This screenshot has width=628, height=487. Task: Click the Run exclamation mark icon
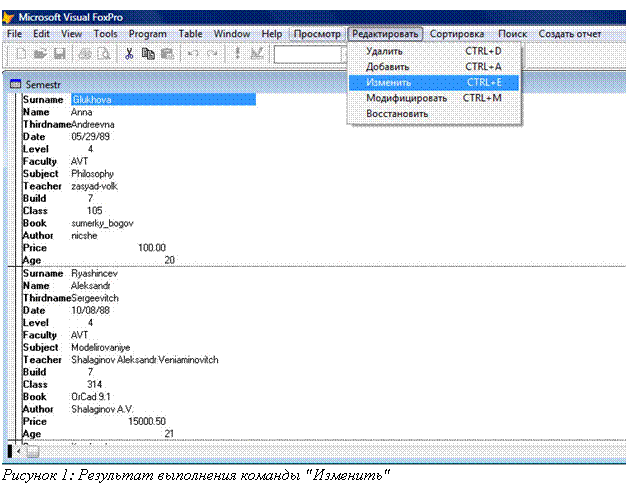(x=237, y=53)
